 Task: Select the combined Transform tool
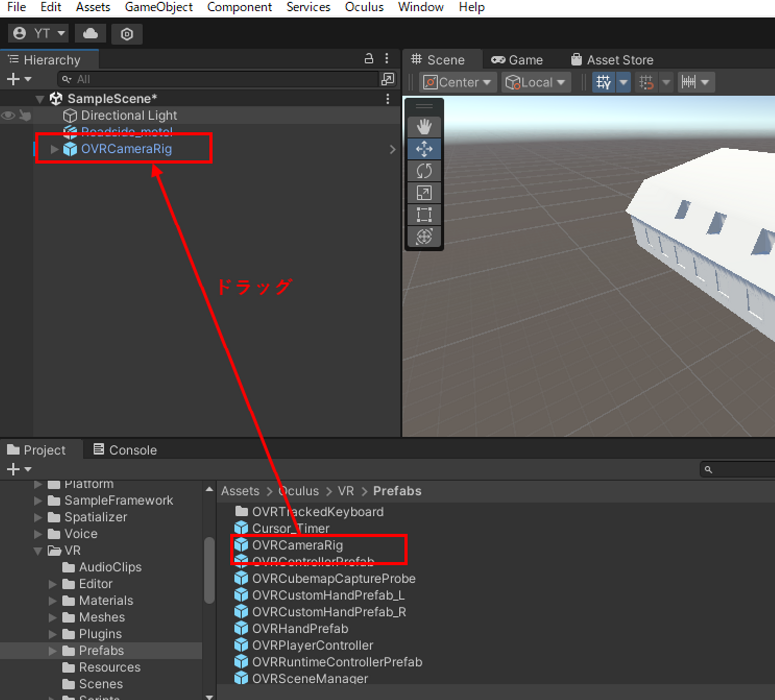coord(424,236)
